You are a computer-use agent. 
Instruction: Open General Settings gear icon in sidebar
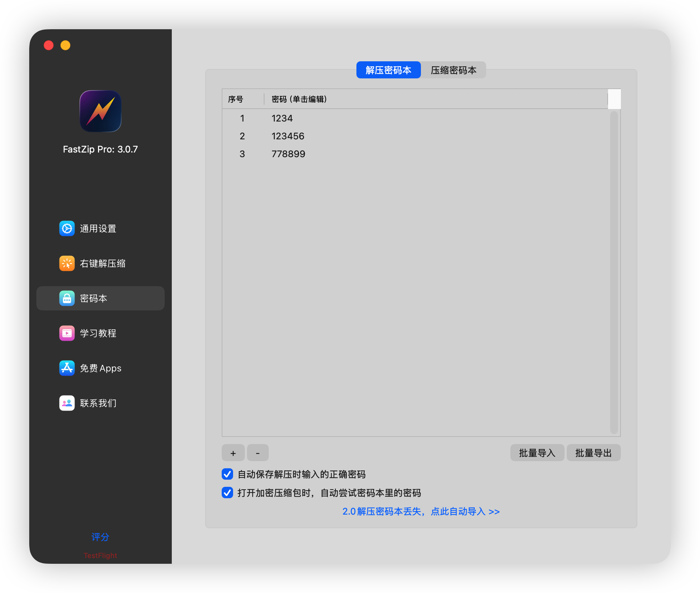pyautogui.click(x=67, y=228)
